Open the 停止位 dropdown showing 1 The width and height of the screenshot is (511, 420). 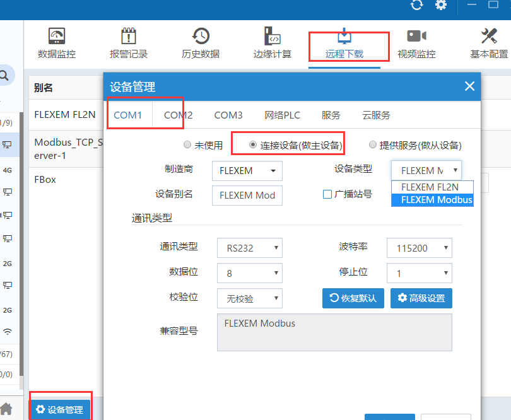(420, 273)
